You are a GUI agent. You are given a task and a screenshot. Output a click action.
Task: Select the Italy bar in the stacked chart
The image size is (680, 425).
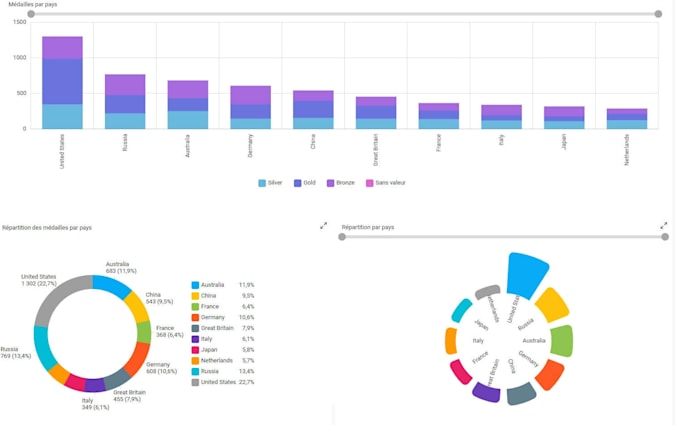(x=501, y=117)
